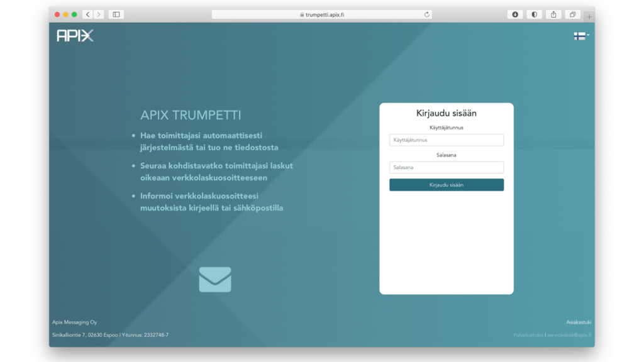The image size is (644, 362).
Task: Reload the page with the refresh icon
Action: (427, 14)
